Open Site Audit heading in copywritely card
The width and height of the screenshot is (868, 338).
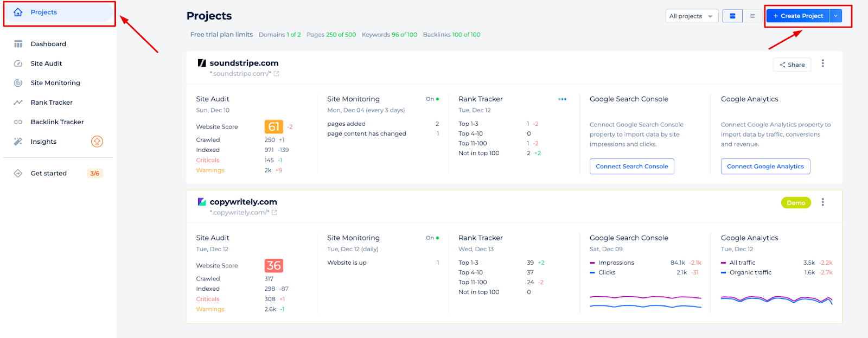point(213,238)
